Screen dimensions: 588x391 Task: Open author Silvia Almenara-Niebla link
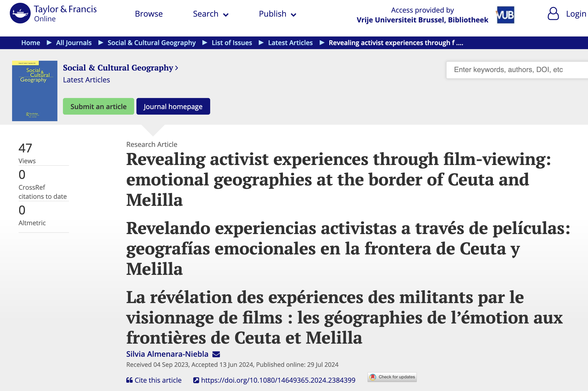(x=167, y=354)
